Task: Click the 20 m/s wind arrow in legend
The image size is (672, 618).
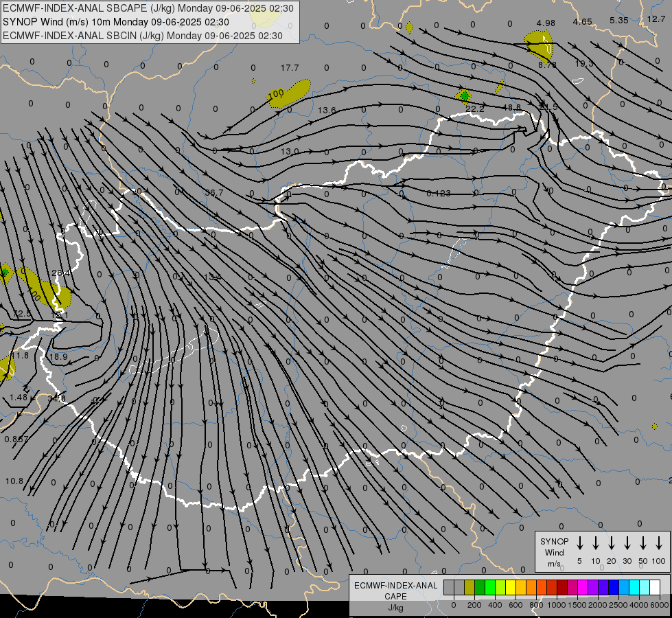Action: pos(612,543)
